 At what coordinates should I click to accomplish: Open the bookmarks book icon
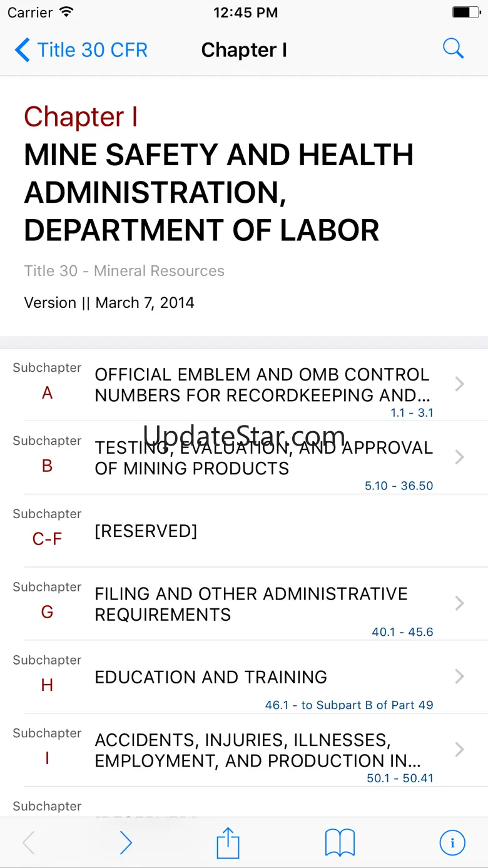point(340,843)
